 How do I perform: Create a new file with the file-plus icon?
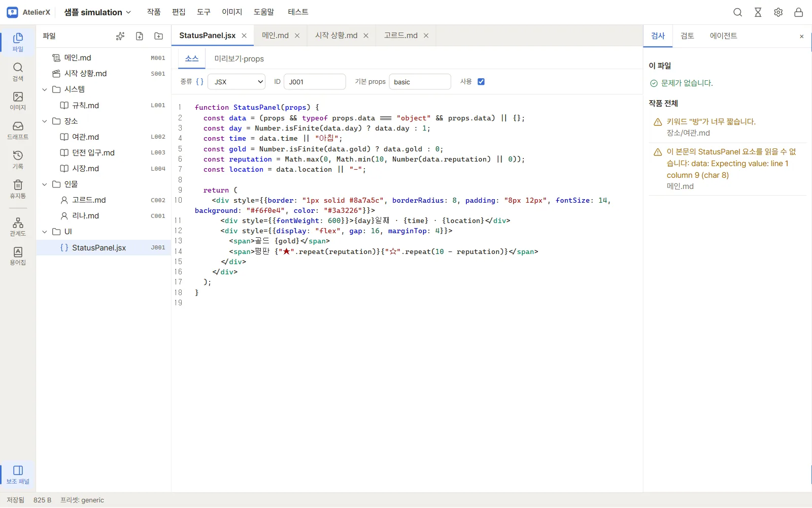(x=140, y=36)
